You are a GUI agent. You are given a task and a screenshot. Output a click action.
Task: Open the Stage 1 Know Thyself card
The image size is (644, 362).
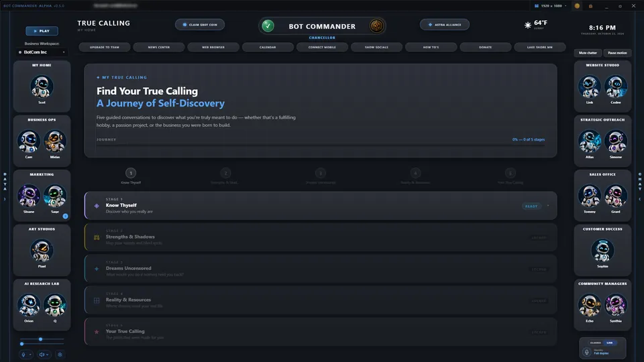pos(321,206)
